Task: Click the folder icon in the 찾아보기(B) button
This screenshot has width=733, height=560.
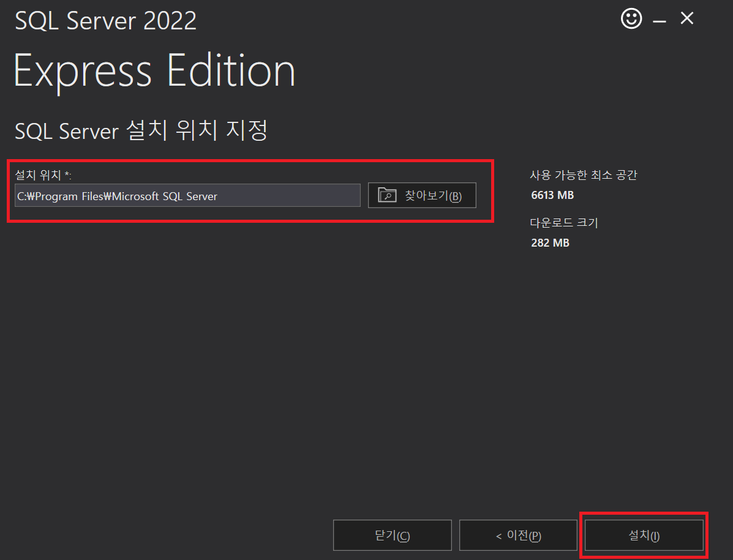Action: click(387, 195)
